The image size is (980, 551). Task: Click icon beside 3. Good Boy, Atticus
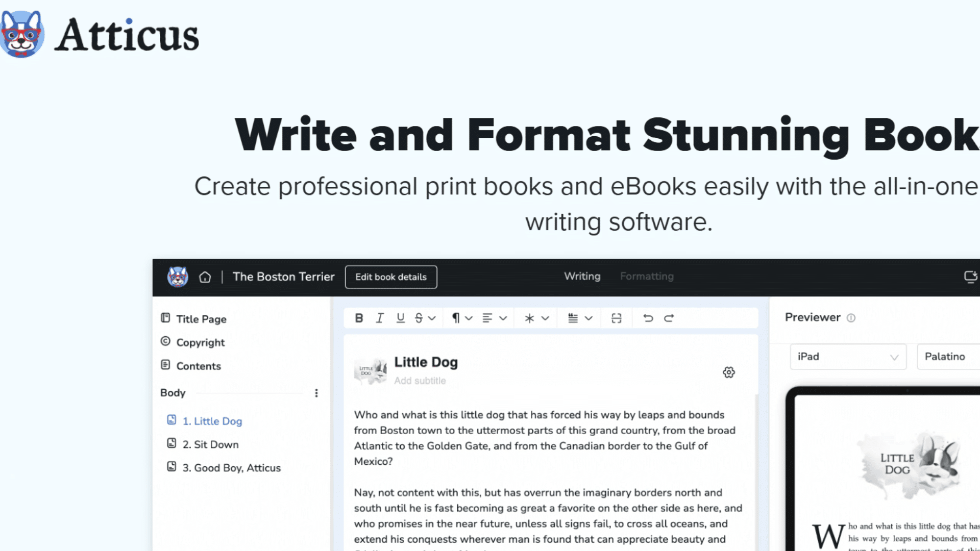pos(172,467)
